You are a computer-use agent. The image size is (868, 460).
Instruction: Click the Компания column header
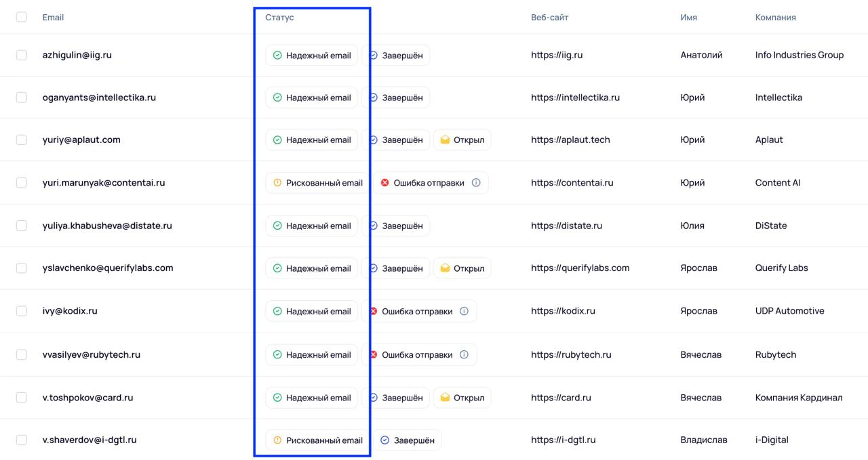click(x=775, y=18)
